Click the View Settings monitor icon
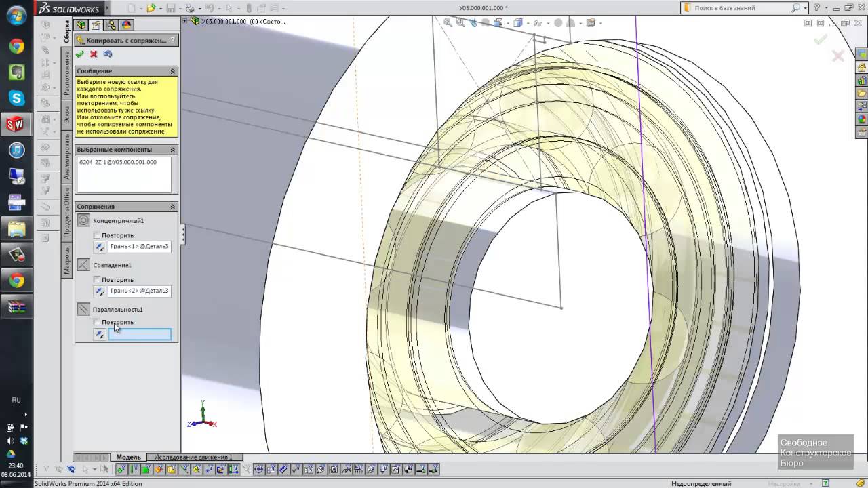 590,23
